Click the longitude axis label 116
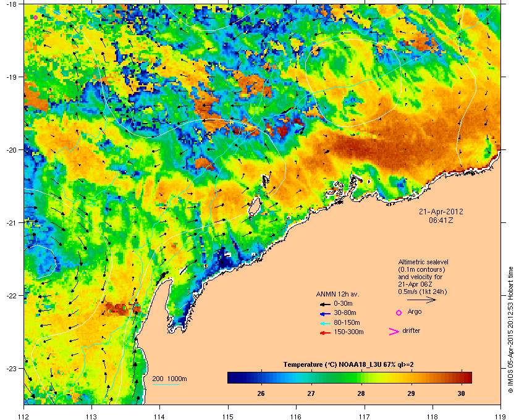Viewport: 519px width, 420px height. click(x=296, y=417)
